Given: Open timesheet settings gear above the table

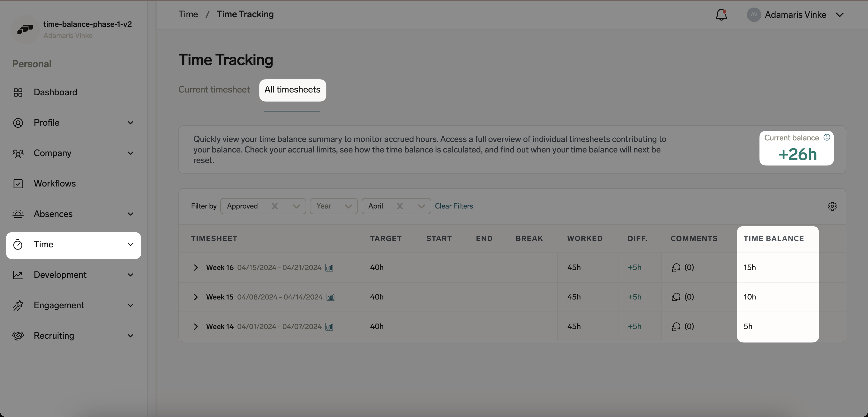Looking at the screenshot, I should pos(833,206).
